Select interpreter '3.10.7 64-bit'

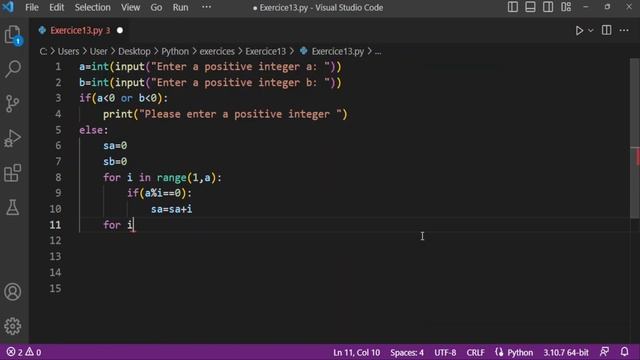pos(566,352)
